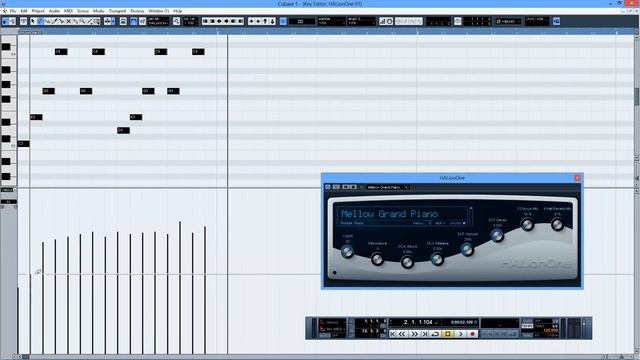Click second icon in HALionOne toolbar
The width and height of the screenshot is (640, 360).
click(x=336, y=187)
